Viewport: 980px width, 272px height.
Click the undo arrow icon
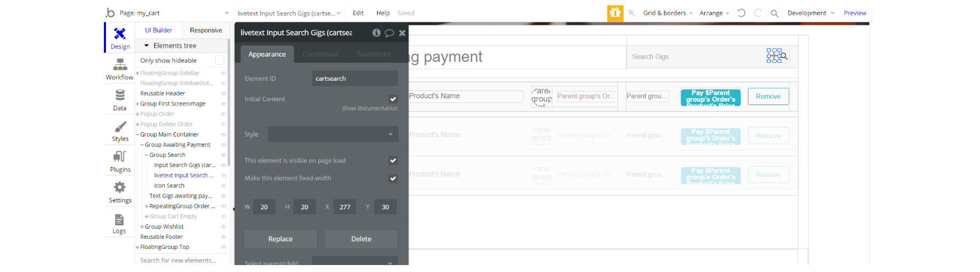[741, 13]
